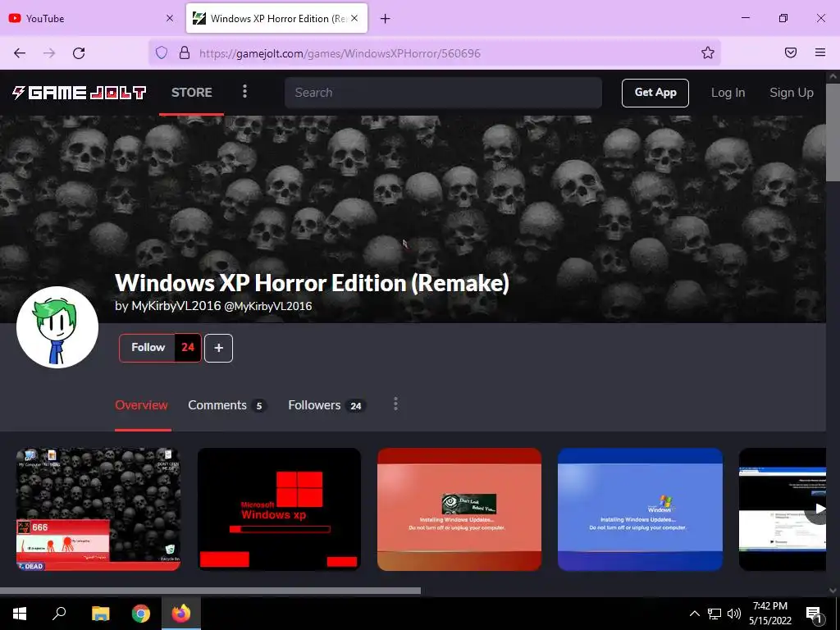840x630 pixels.
Task: Open the navbar three-dot menu
Action: pos(244,92)
